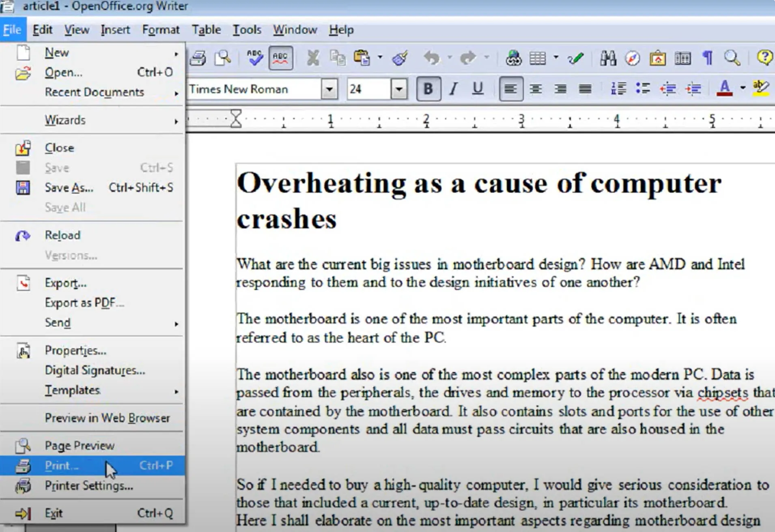The width and height of the screenshot is (775, 532).
Task: Open the Edit menu
Action: pyautogui.click(x=42, y=30)
